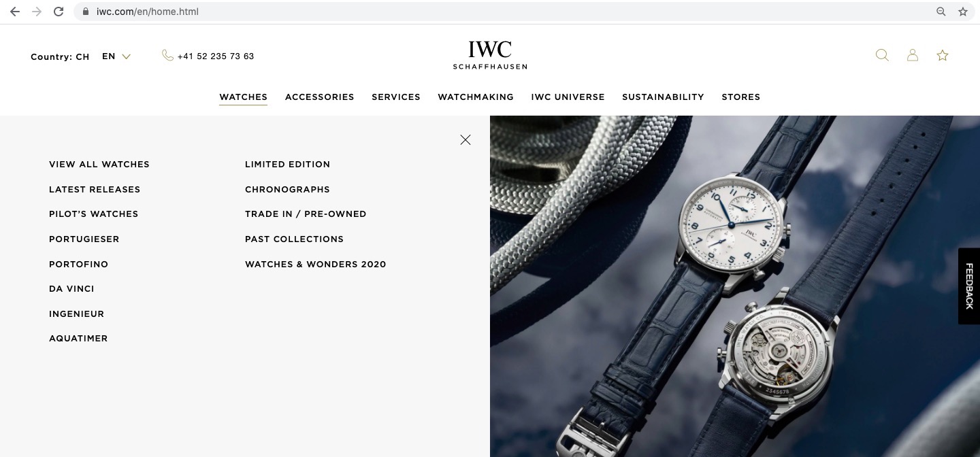Click the phone icon beside number
This screenshot has height=457, width=980.
pos(167,56)
